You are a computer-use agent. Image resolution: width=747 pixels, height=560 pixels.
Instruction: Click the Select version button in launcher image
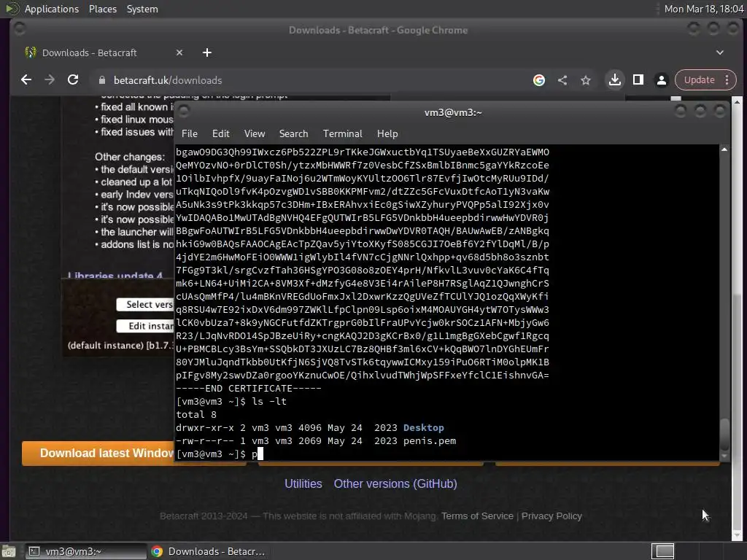[145, 305]
